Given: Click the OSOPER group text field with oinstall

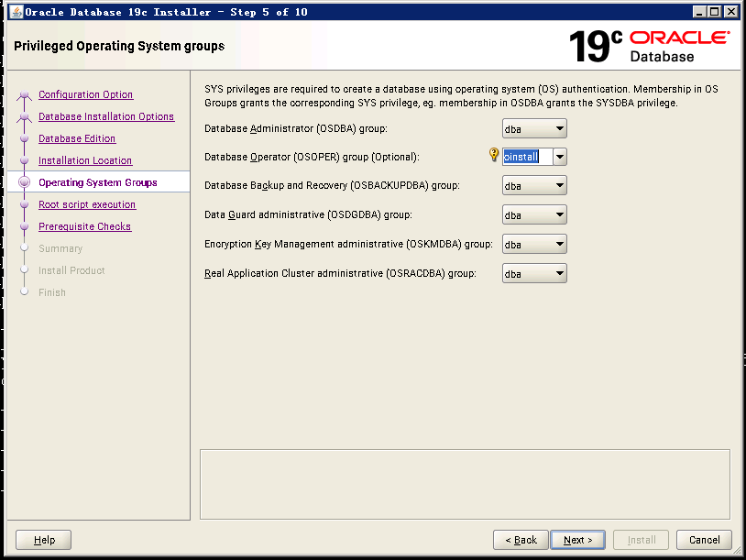Looking at the screenshot, I should [528, 157].
